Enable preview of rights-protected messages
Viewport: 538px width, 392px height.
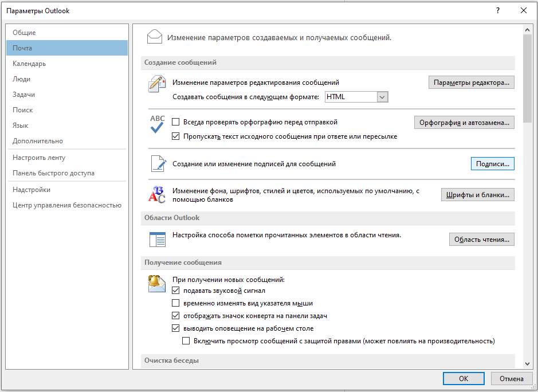pyautogui.click(x=186, y=341)
